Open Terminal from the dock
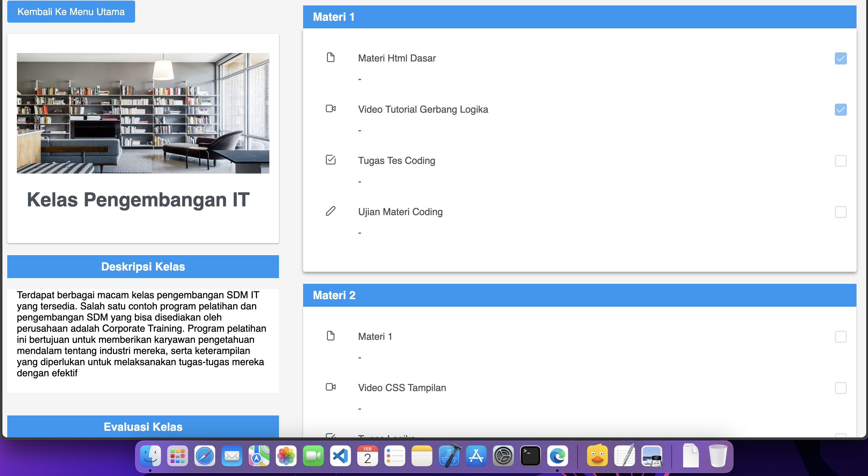Viewport: 868px width, 476px height. pos(530,456)
